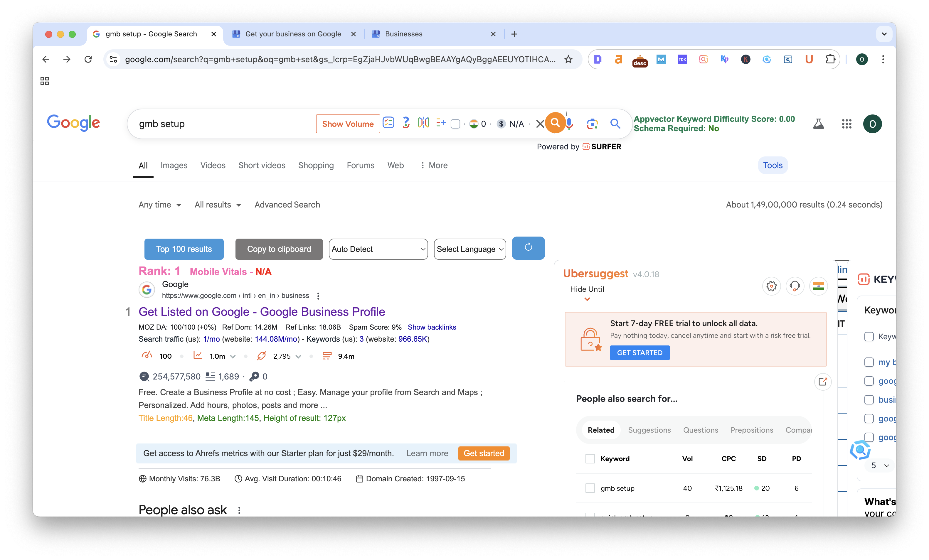This screenshot has width=929, height=560.
Task: Click the compare columns icon in search bar
Action: tap(423, 122)
